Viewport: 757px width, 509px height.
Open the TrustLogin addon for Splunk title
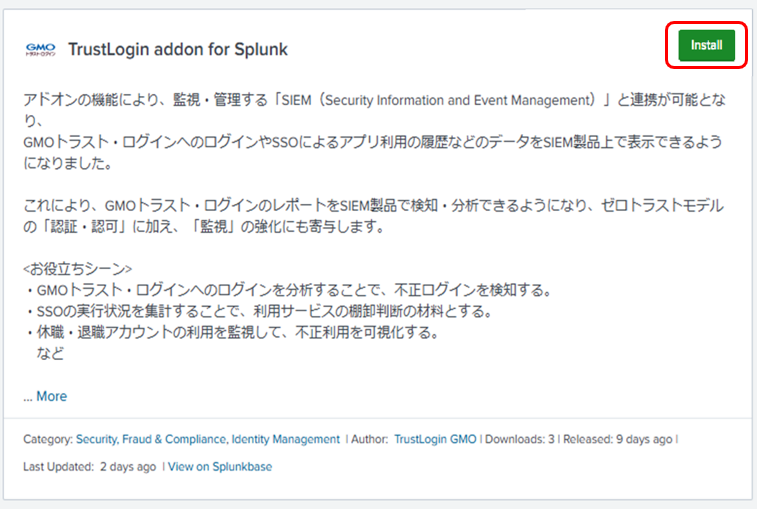click(x=178, y=49)
